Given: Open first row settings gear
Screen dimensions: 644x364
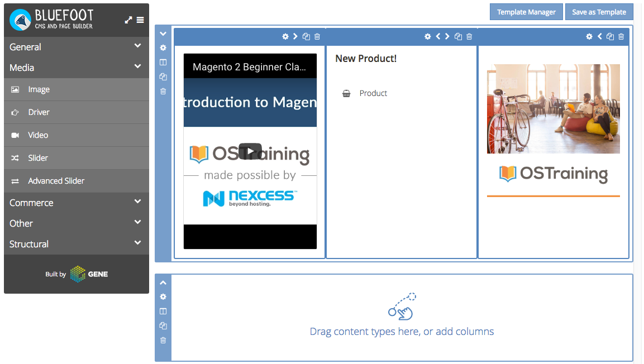Looking at the screenshot, I should coord(163,48).
